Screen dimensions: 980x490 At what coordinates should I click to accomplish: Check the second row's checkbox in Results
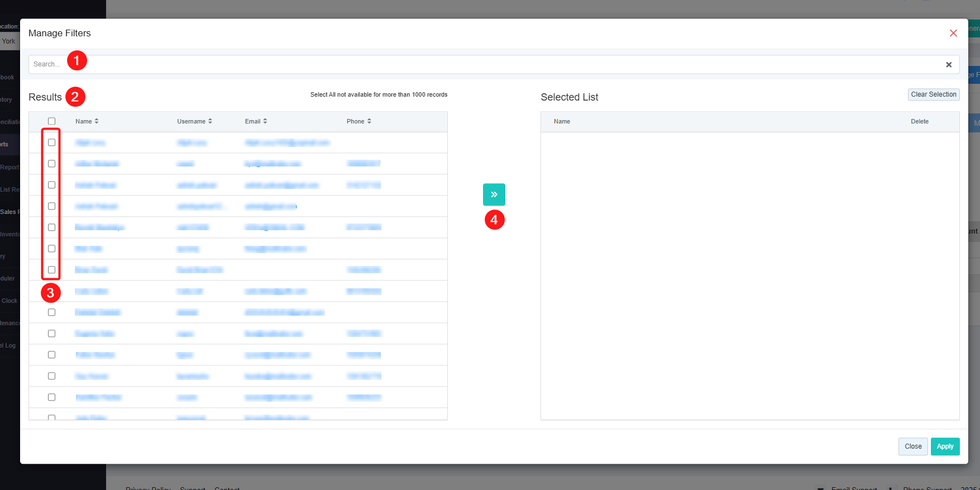52,164
